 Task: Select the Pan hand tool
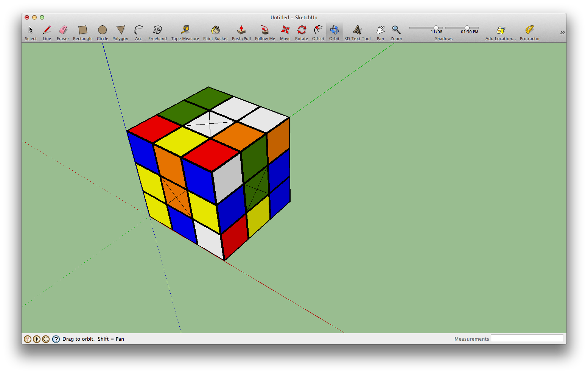click(380, 33)
